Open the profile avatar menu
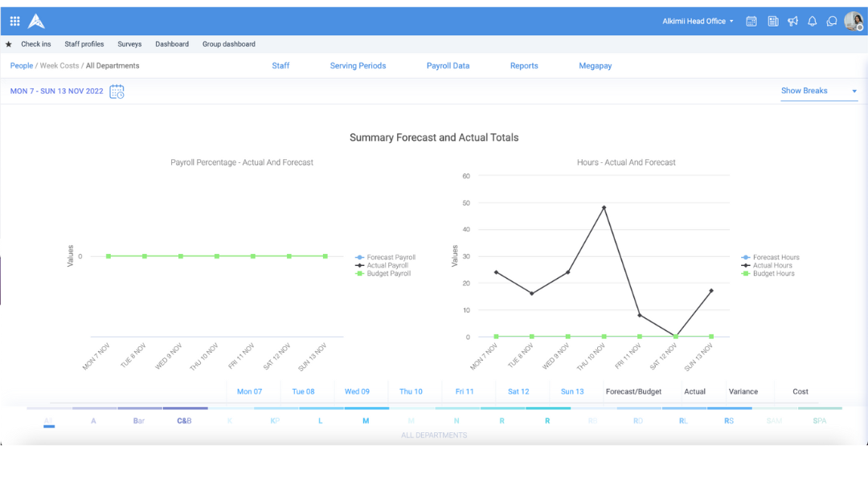 [854, 21]
